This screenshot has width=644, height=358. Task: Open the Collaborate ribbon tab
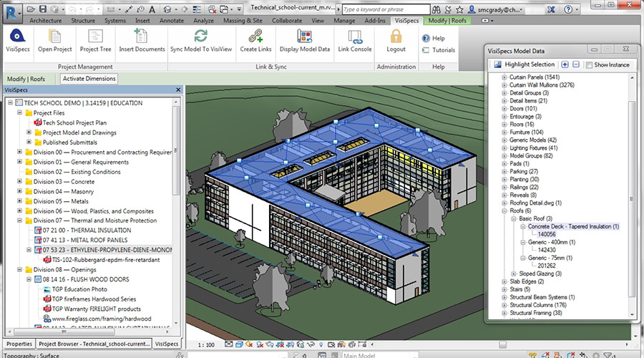287,20
